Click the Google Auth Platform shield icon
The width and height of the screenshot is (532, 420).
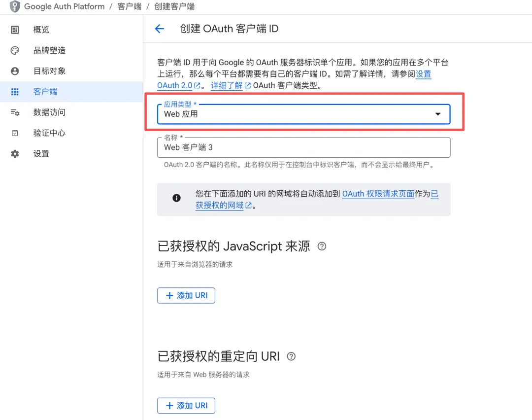point(15,6)
